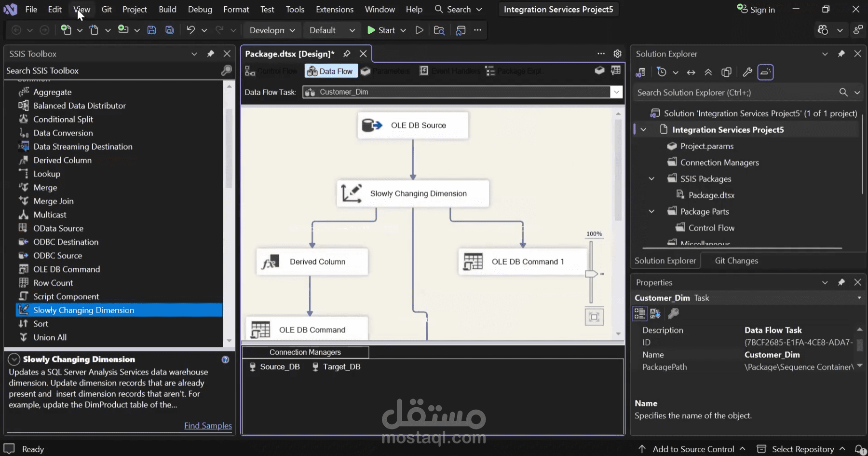The image size is (868, 456).
Task: Collapse the Package Parts folder
Action: point(651,211)
